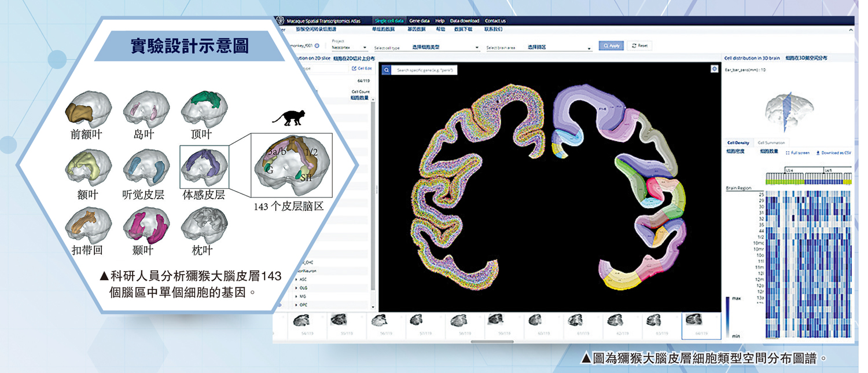
Task: Switch to the Cell Summation tab
Action: pos(771,142)
